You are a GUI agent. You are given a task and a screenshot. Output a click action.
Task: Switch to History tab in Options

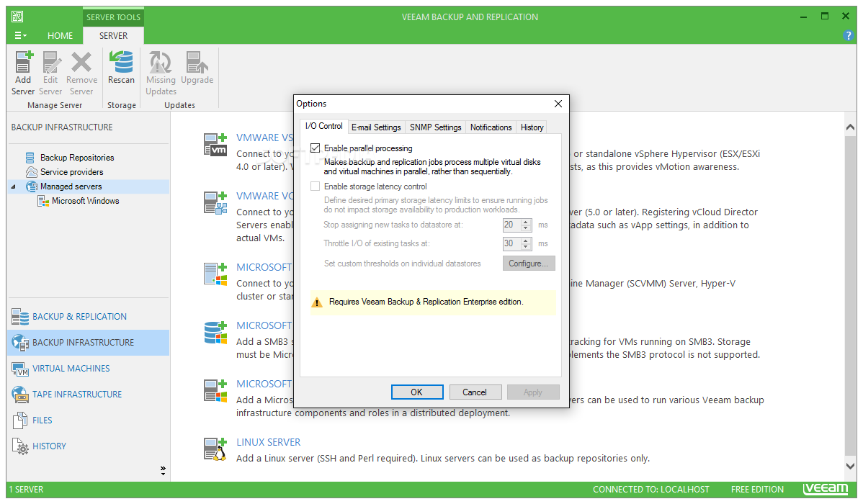click(x=532, y=127)
